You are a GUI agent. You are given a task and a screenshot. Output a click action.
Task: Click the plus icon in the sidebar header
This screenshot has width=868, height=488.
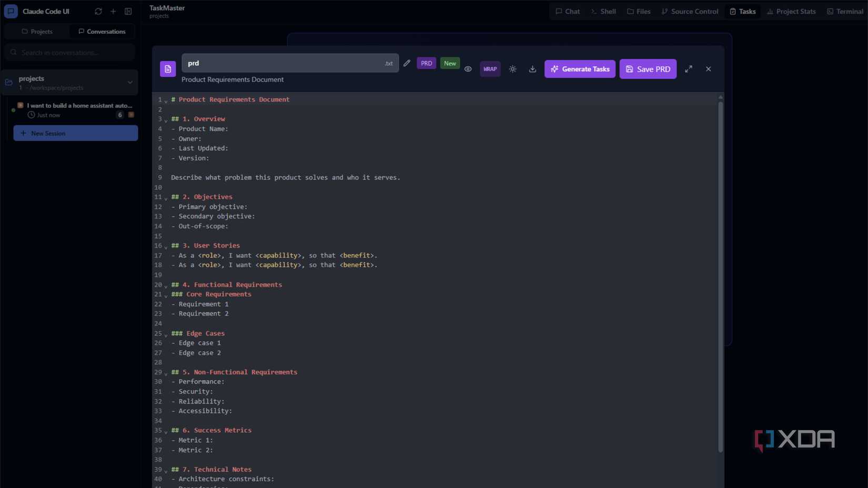[113, 11]
